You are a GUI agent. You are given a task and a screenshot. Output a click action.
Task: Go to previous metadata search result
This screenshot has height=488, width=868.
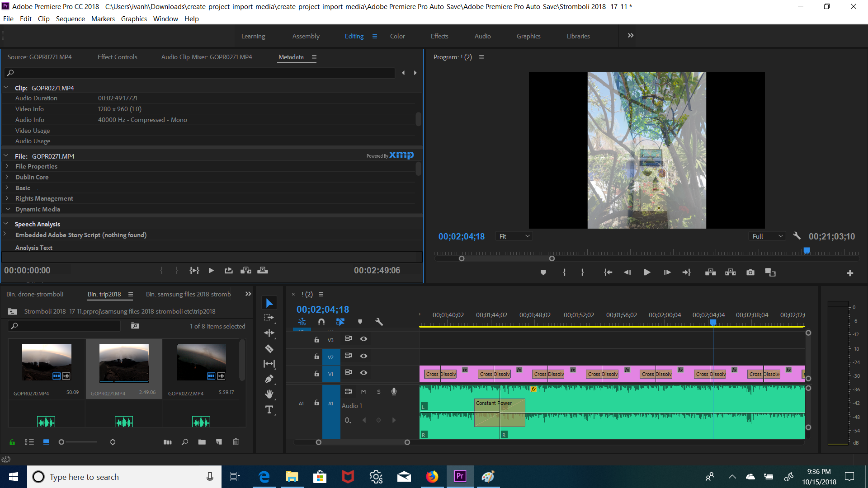(x=403, y=73)
